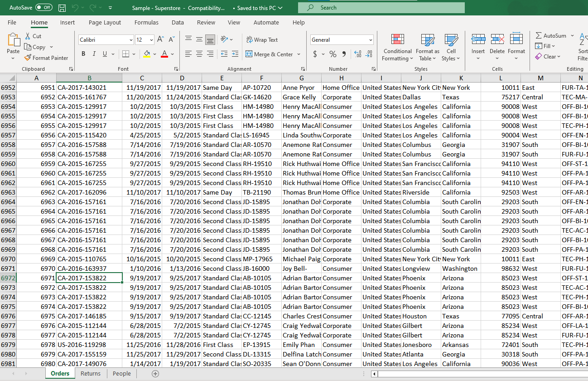
Task: Switch to the Page Layout tab
Action: (105, 22)
